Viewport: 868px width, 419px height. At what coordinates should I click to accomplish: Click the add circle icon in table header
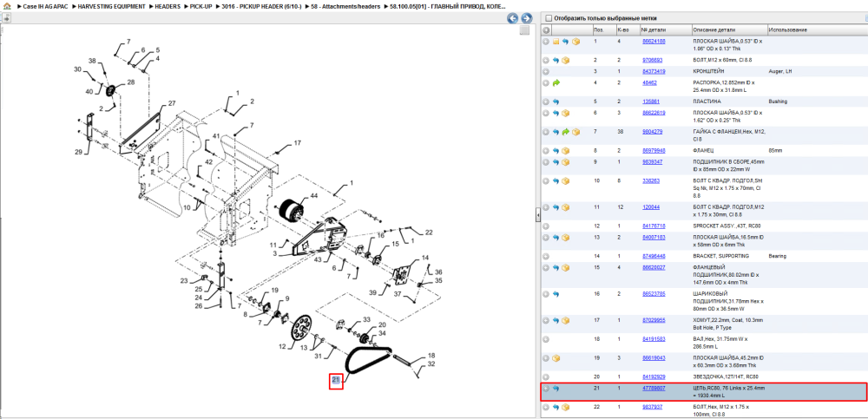click(546, 29)
